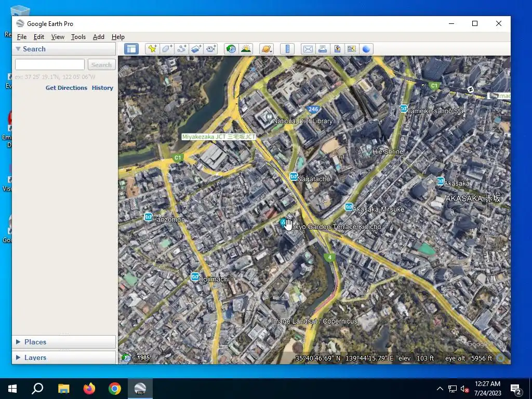The width and height of the screenshot is (532, 399).
Task: Click the Kojimachi station icon
Action: pyautogui.click(x=195, y=277)
